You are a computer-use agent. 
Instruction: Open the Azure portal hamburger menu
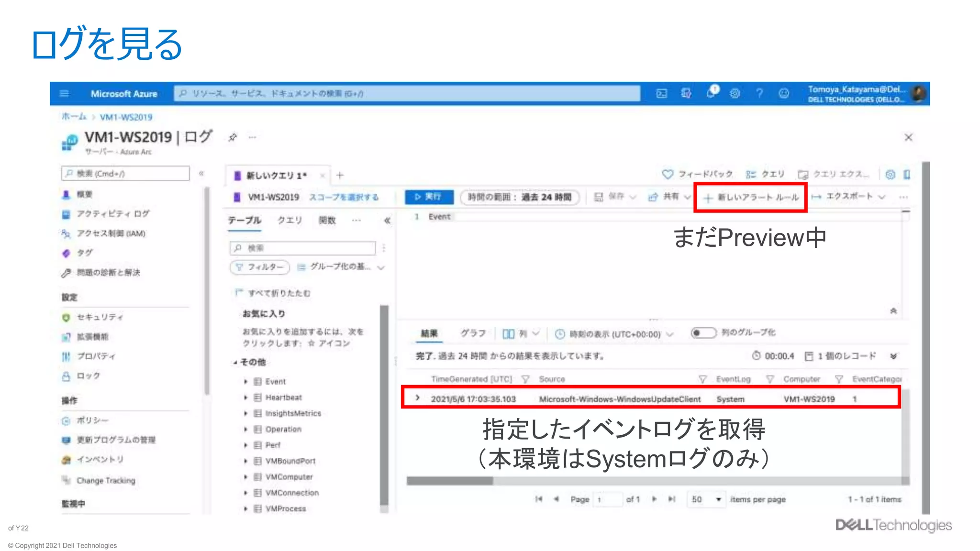coord(64,93)
